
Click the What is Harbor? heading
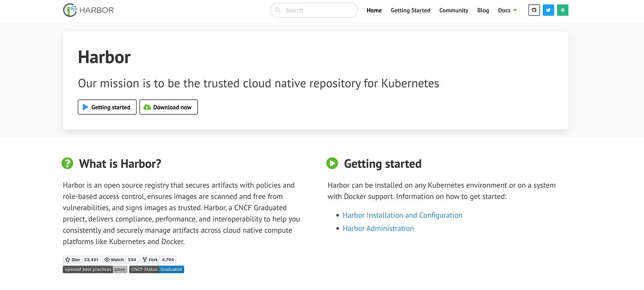coord(120,164)
